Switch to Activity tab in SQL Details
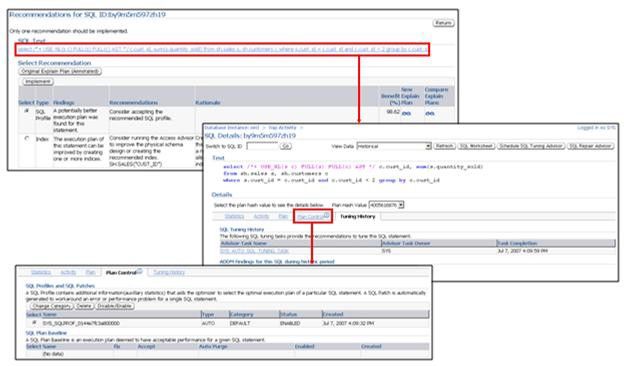624x366 pixels. click(x=261, y=216)
